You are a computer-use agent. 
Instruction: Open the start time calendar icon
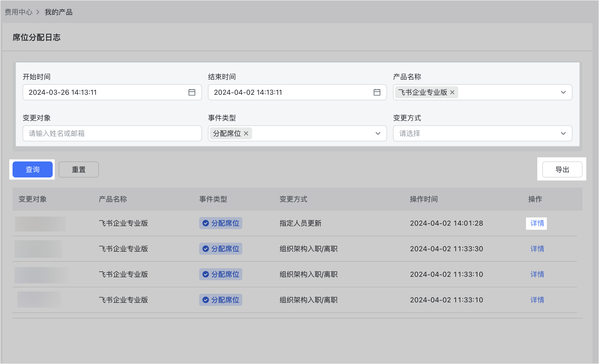click(192, 92)
